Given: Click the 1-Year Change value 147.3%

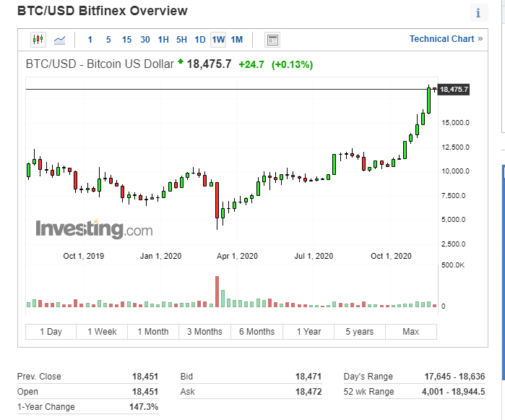Looking at the screenshot, I should pos(144,407).
